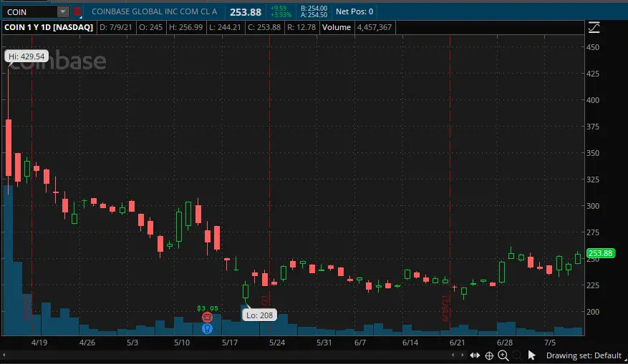
Task: Click the R: 12.78 range value
Action: click(x=301, y=27)
